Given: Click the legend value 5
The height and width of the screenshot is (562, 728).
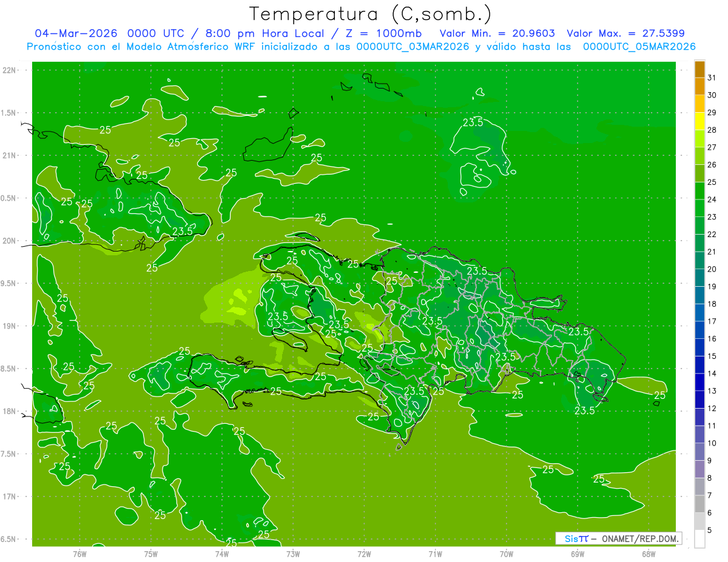Looking at the screenshot, I should [x=710, y=530].
